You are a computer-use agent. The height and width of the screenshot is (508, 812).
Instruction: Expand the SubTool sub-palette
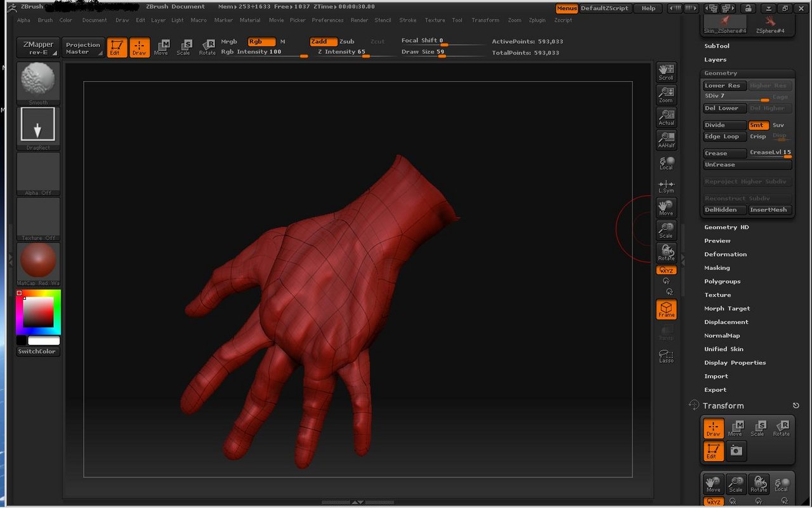coord(717,46)
